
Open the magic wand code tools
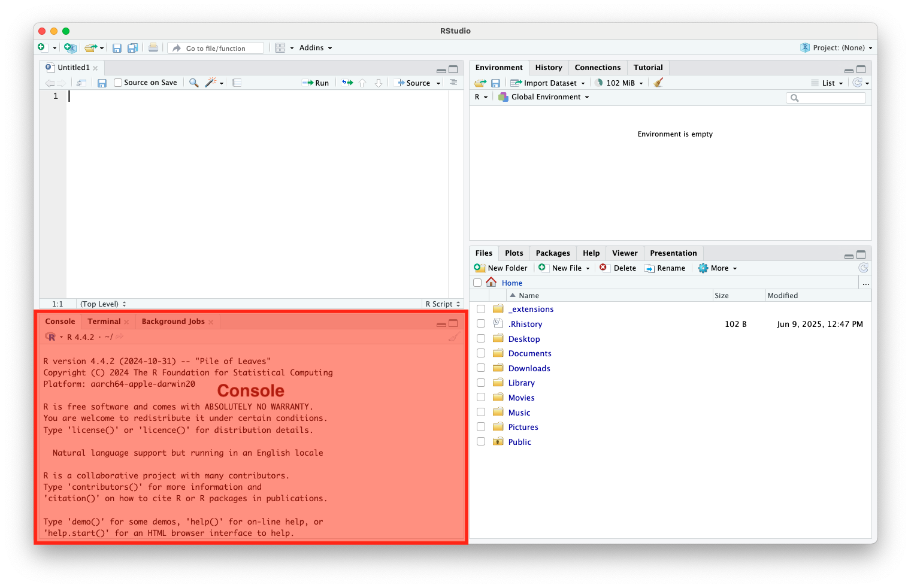pos(211,83)
